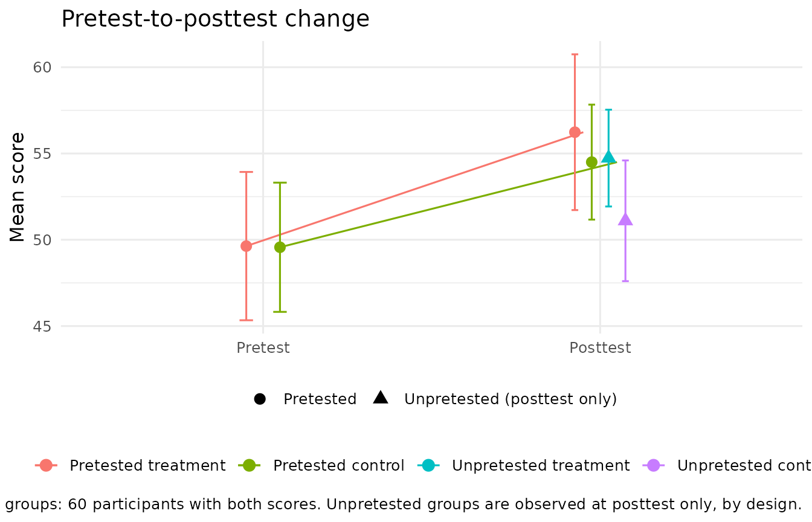Select the green pretest data point
Image resolution: width=812 pixels, height=522 pixels.
click(280, 247)
